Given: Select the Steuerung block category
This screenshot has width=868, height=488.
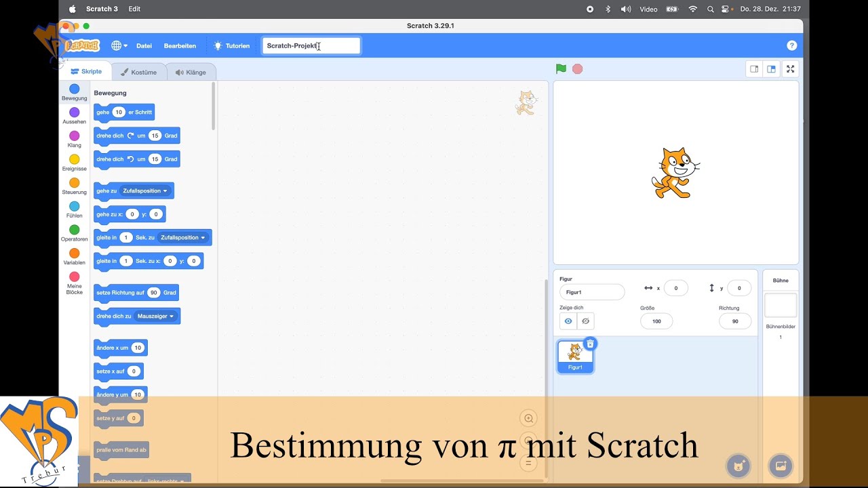Looking at the screenshot, I should 75,186.
